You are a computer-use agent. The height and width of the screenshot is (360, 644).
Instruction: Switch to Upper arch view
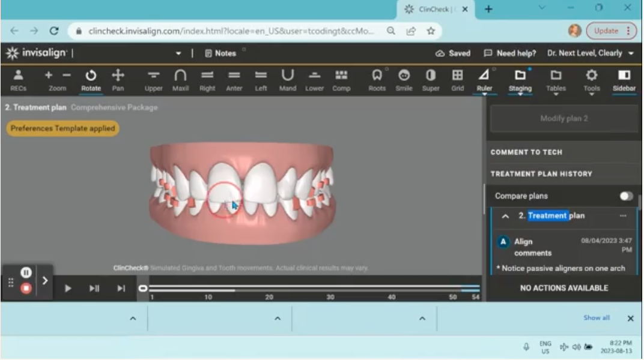154,80
